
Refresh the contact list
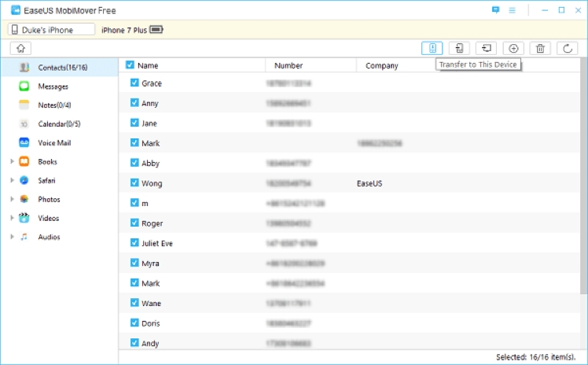pos(566,49)
